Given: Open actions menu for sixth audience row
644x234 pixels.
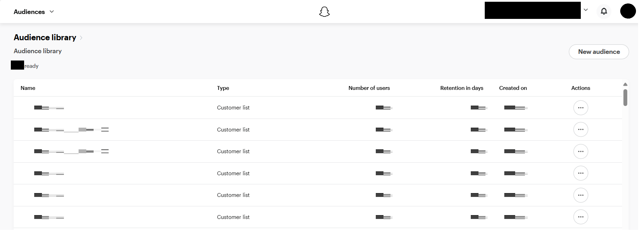Looking at the screenshot, I should coord(580,217).
